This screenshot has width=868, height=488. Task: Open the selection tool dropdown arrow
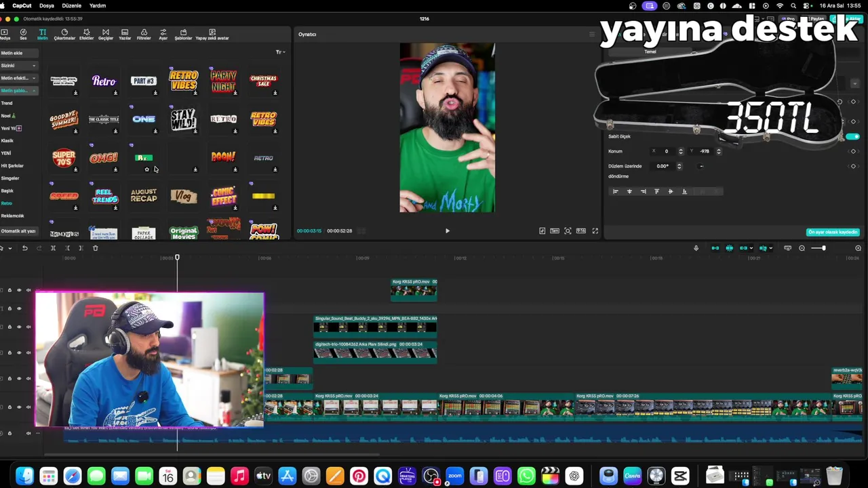10,249
